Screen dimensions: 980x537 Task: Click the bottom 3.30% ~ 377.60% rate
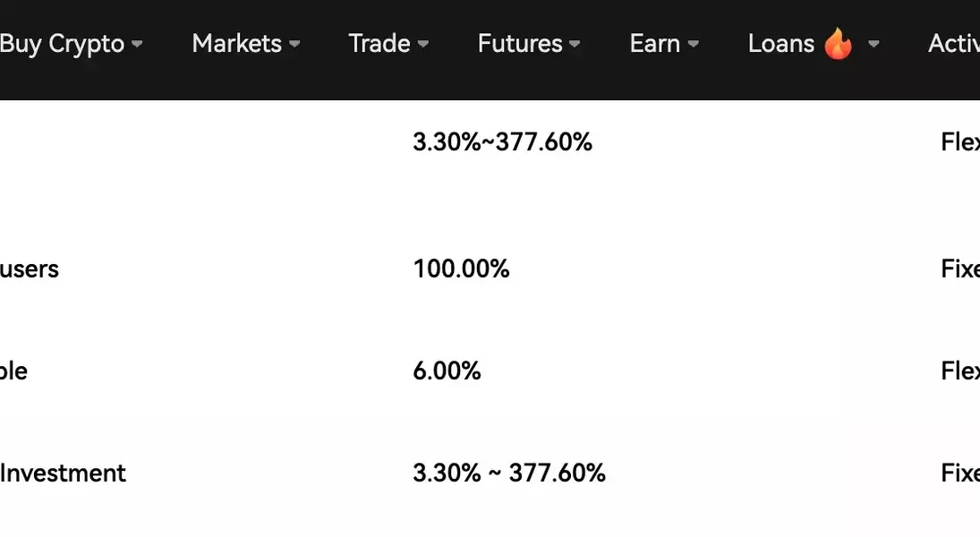coord(508,473)
